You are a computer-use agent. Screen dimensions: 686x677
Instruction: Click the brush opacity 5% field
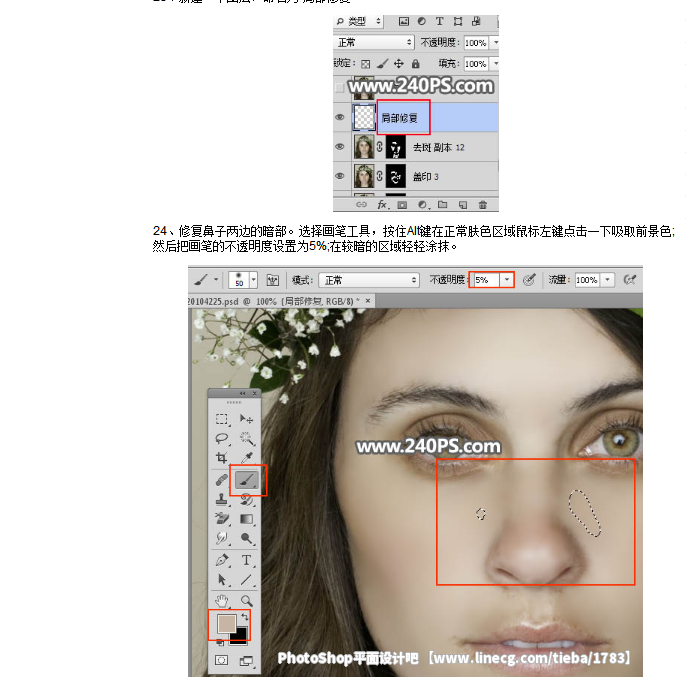[486, 280]
